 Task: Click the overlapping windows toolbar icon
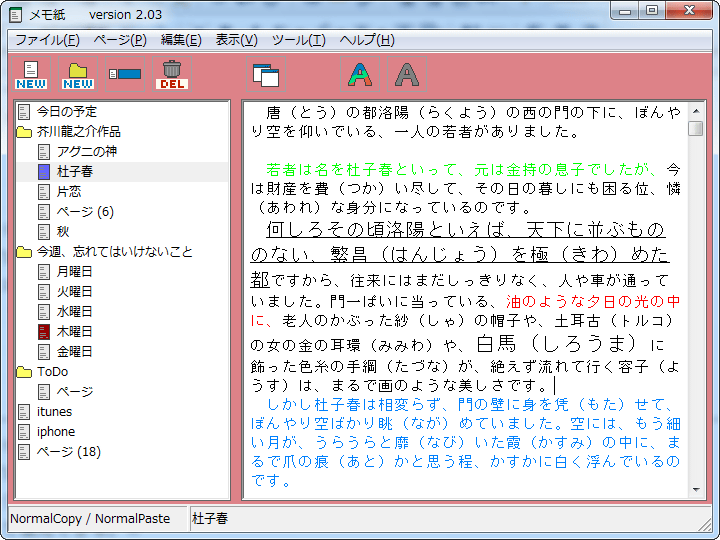coord(266,74)
